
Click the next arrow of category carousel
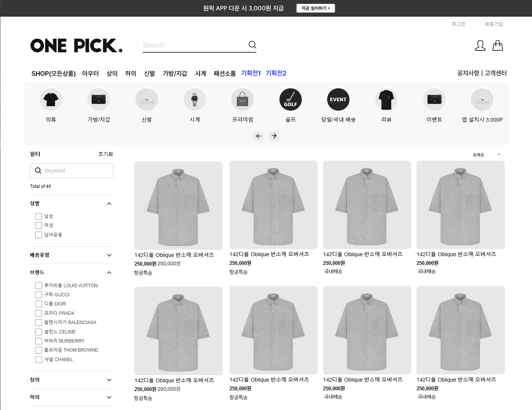pyautogui.click(x=274, y=136)
